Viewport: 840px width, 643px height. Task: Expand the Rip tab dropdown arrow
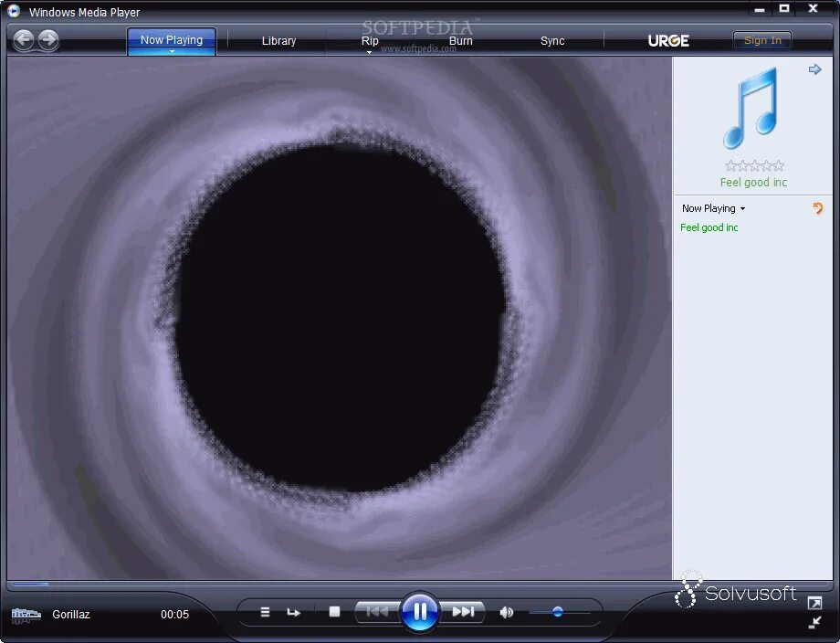[369, 52]
